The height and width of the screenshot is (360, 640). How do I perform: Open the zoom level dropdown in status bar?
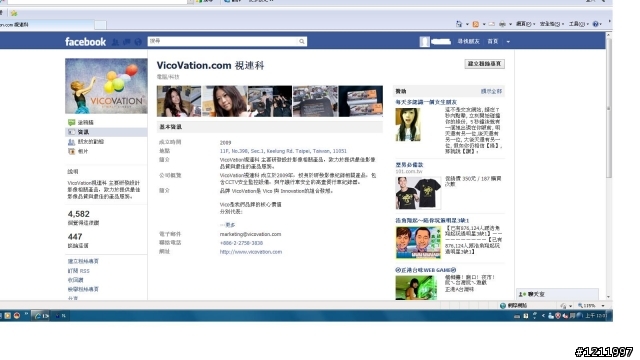click(603, 306)
